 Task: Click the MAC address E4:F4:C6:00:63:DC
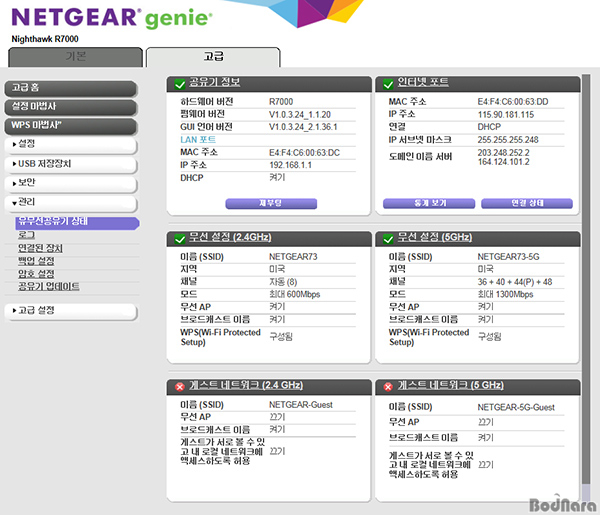click(304, 153)
